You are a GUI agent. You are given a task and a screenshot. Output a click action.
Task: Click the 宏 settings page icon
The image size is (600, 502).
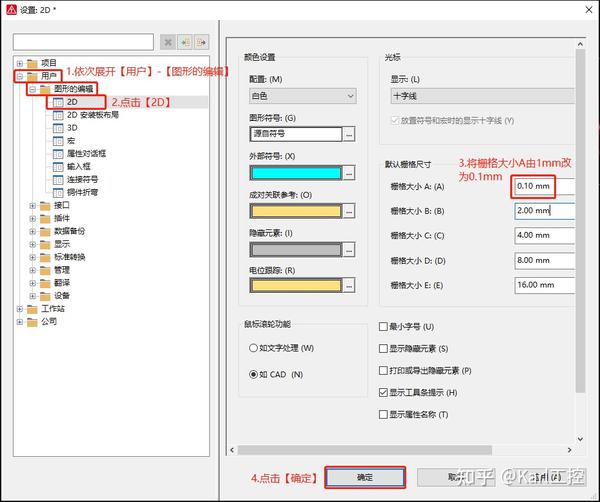coord(58,141)
